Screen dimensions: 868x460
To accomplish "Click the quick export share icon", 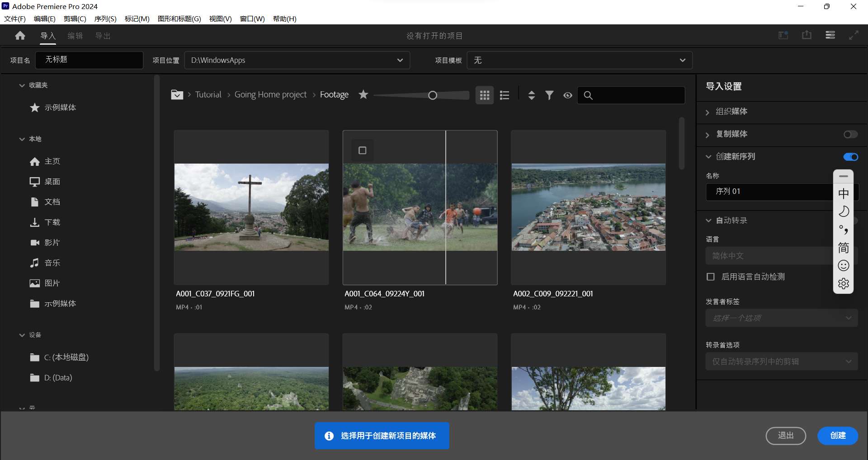I will click(x=807, y=35).
